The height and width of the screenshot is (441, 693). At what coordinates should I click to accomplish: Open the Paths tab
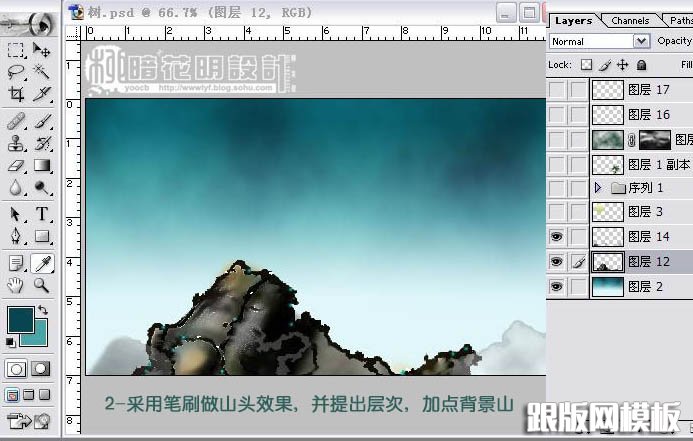click(x=680, y=20)
